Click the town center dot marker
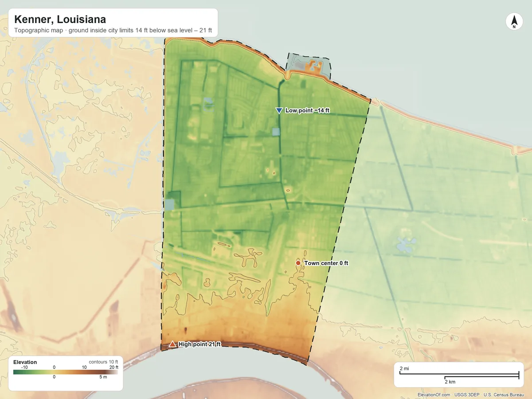The width and height of the screenshot is (532, 399). 298,263
